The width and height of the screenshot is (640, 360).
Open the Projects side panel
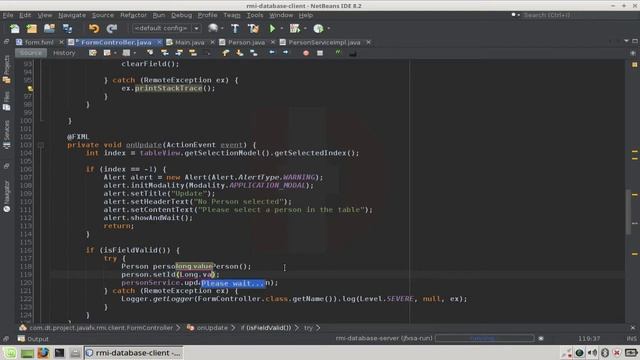[7, 69]
